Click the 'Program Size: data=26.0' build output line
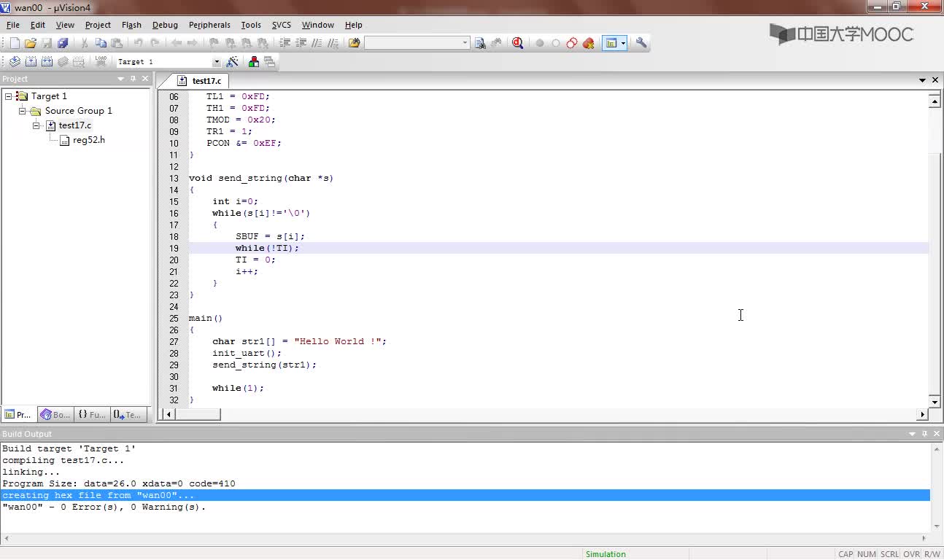Viewport: 944px width, 560px height. click(118, 483)
